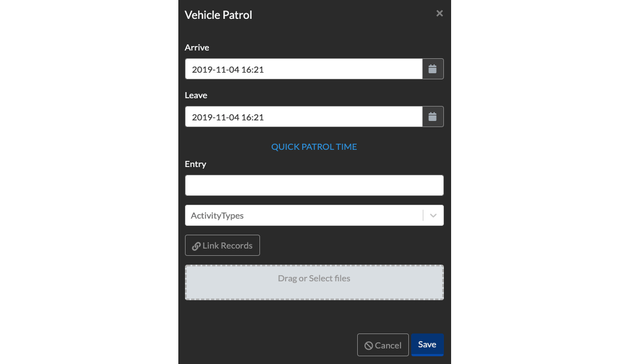
Task: Click the link icon inside Link Records
Action: 197,245
